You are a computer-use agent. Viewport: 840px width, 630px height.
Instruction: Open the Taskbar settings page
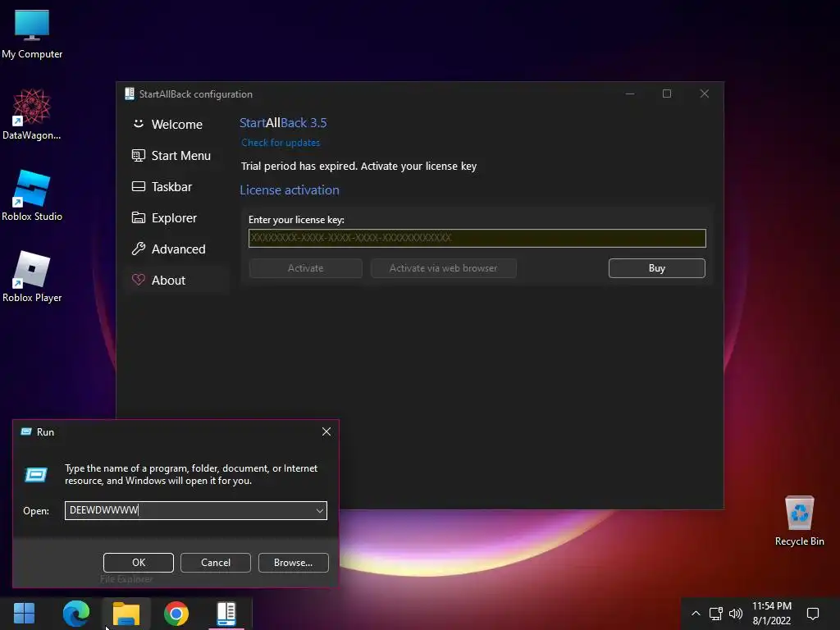[177, 186]
